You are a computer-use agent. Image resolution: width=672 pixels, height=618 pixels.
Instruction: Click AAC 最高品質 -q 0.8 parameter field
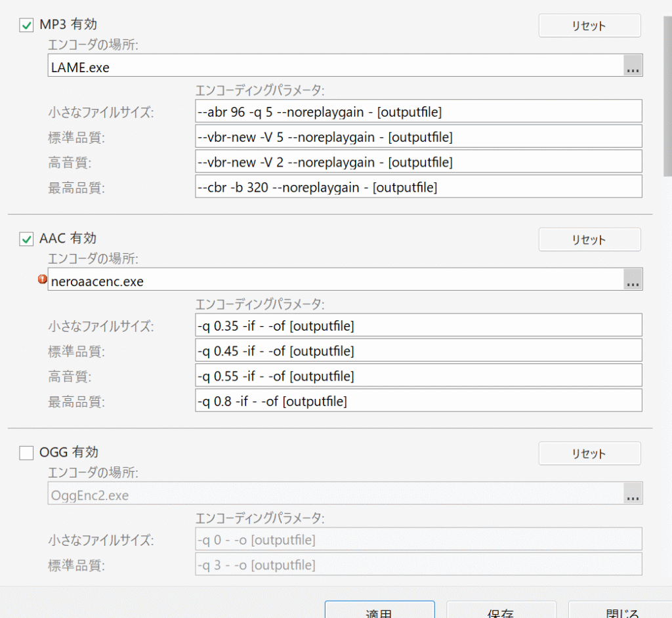click(x=418, y=401)
